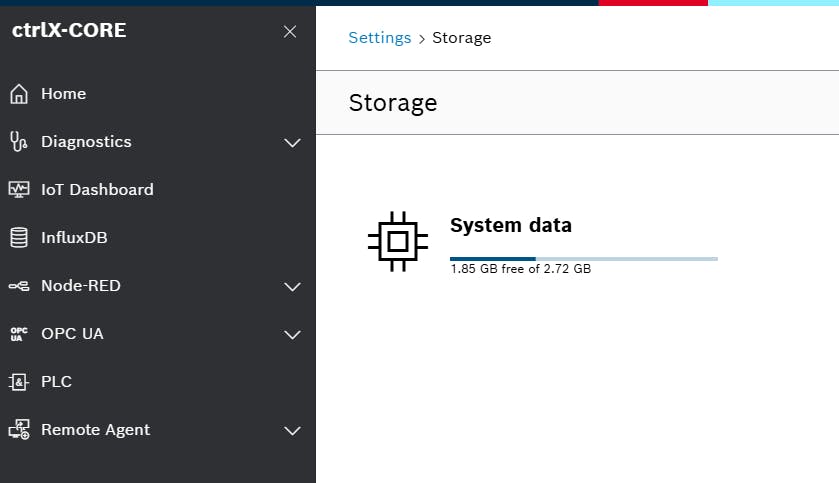Screen dimensions: 839x483
Task: Click the ctrlX-CORE sidebar title
Action: [69, 31]
